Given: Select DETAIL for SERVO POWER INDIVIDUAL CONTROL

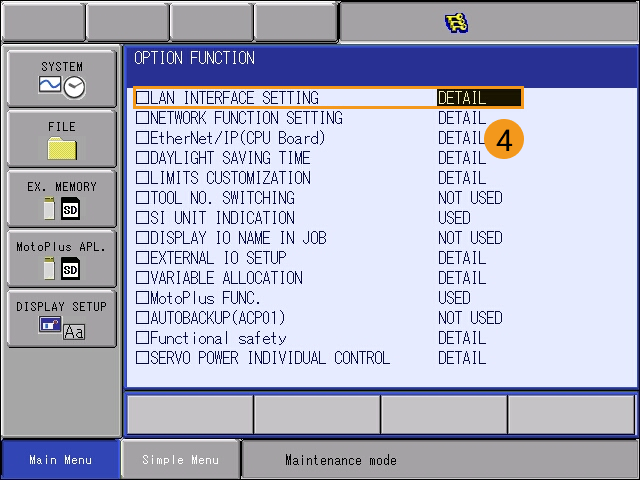Looking at the screenshot, I should 462,358.
